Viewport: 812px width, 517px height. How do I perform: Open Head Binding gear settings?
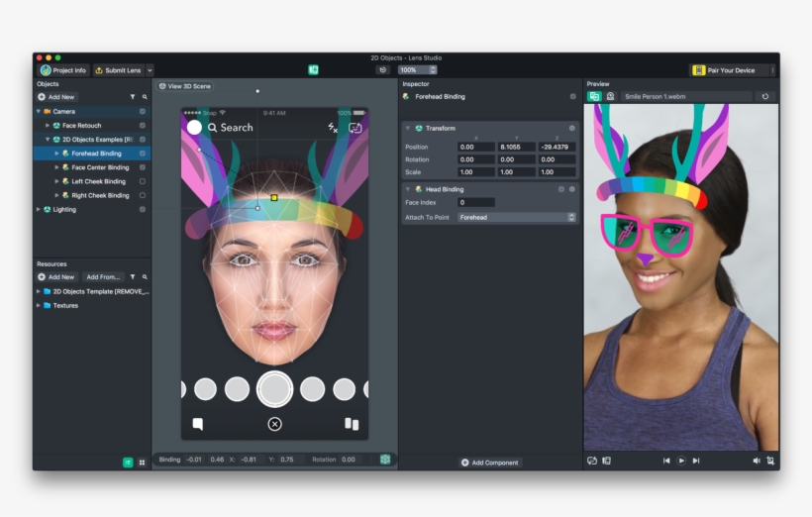click(572, 189)
